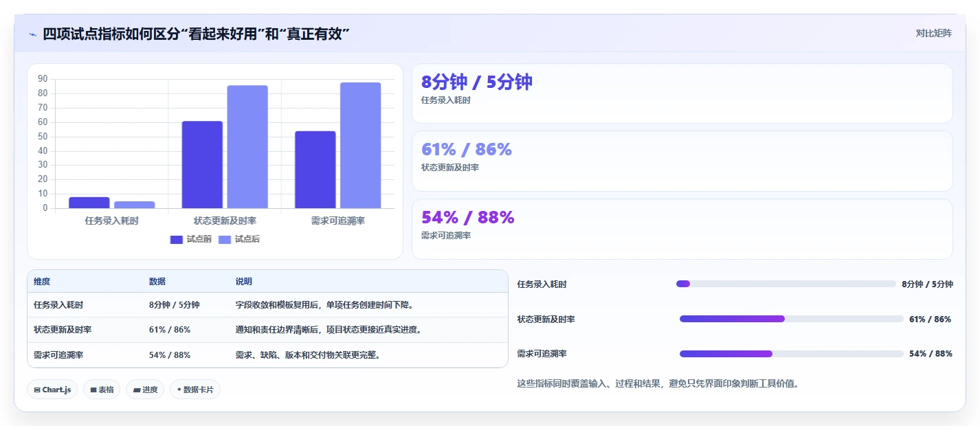The height and width of the screenshot is (426, 980).
Task: Click table cell 61% / 86%
Action: (x=170, y=330)
